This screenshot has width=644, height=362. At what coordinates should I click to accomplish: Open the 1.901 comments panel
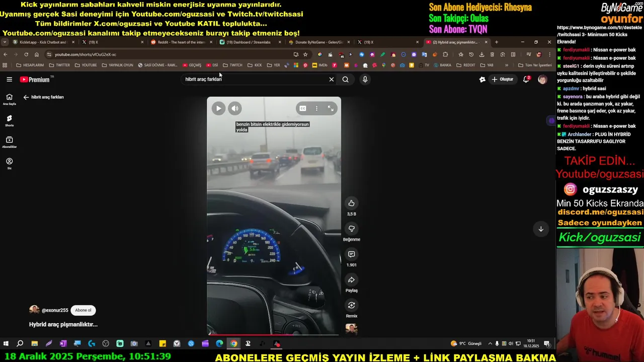pos(351,254)
